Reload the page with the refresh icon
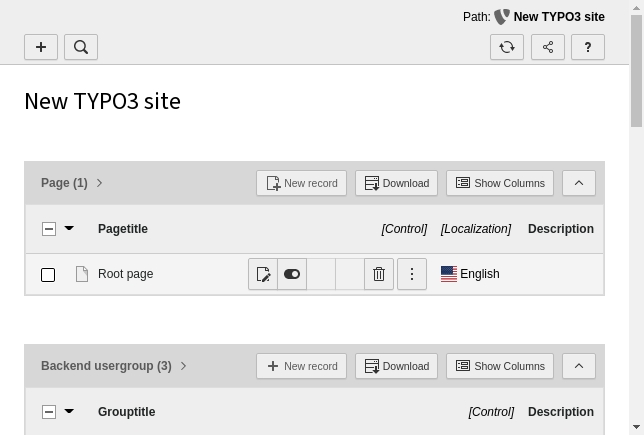The image size is (644, 435). pos(507,47)
